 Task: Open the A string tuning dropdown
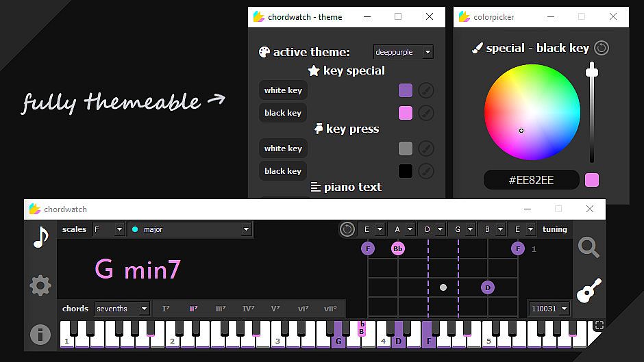click(401, 229)
